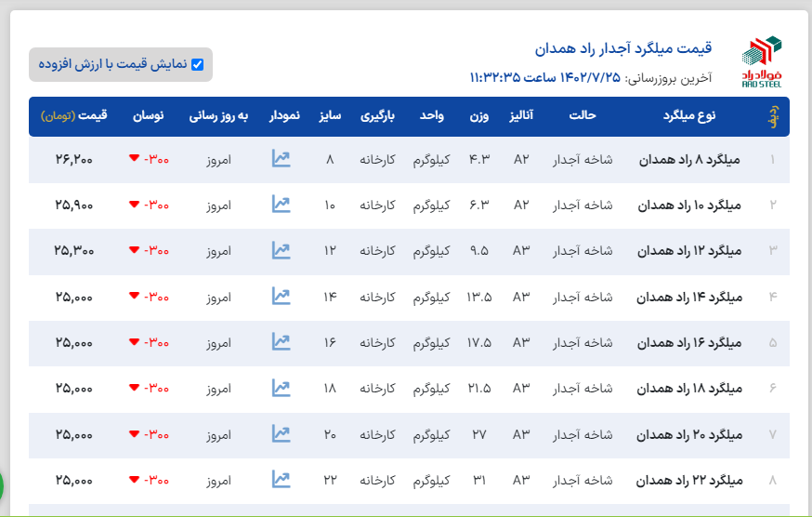Click the red down-arrow change in میلگرد 12 row

(x=149, y=250)
